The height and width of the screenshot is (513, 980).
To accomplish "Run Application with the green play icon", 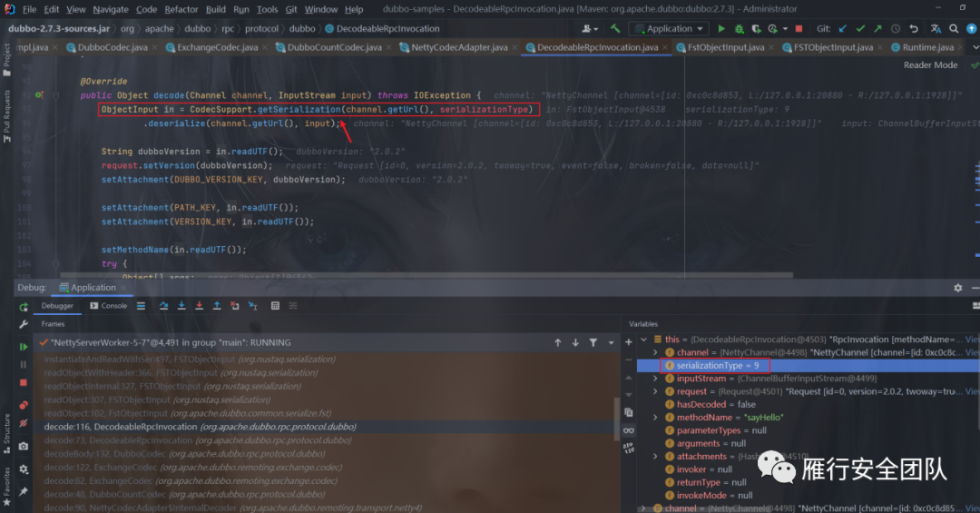I will click(x=721, y=29).
